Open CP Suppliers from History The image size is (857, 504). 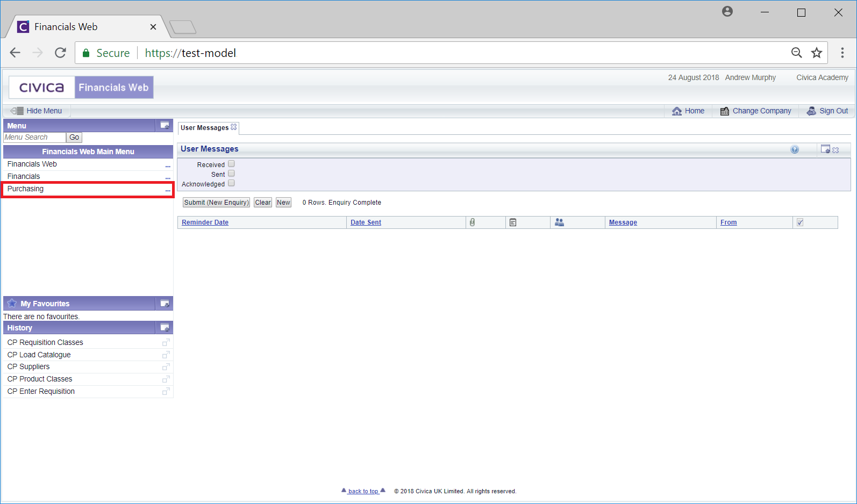tap(28, 366)
